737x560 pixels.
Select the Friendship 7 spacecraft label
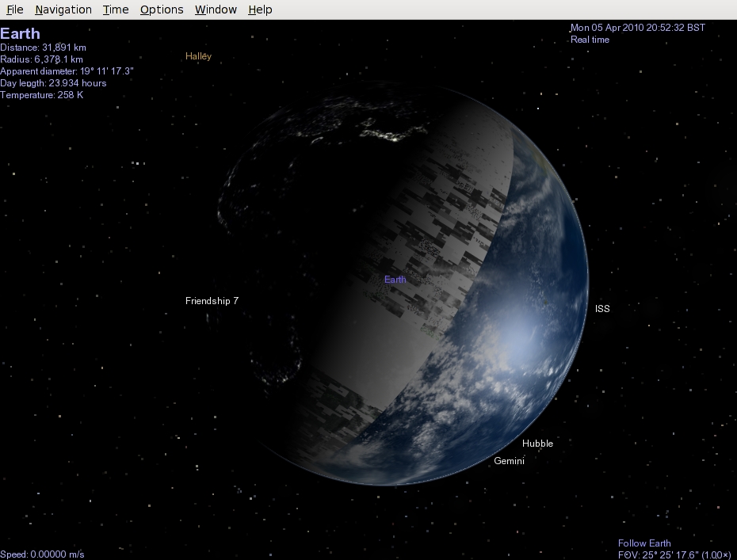(x=212, y=301)
